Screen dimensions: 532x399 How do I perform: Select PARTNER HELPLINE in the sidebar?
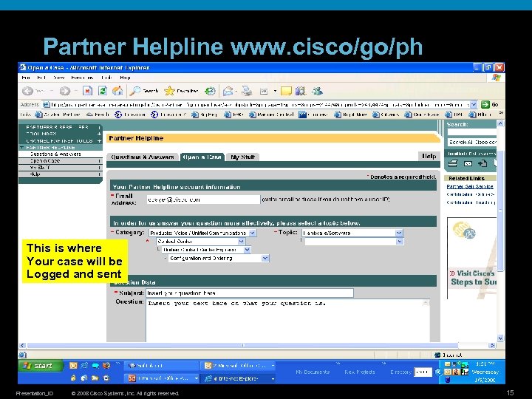click(x=50, y=148)
